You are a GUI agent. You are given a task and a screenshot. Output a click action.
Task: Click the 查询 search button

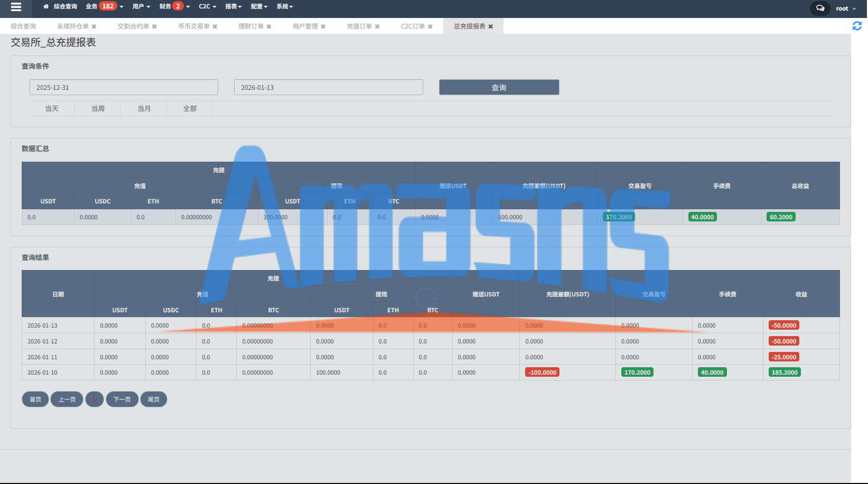(499, 87)
